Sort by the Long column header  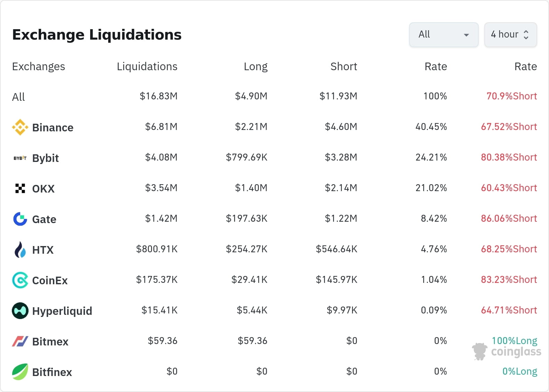(255, 66)
